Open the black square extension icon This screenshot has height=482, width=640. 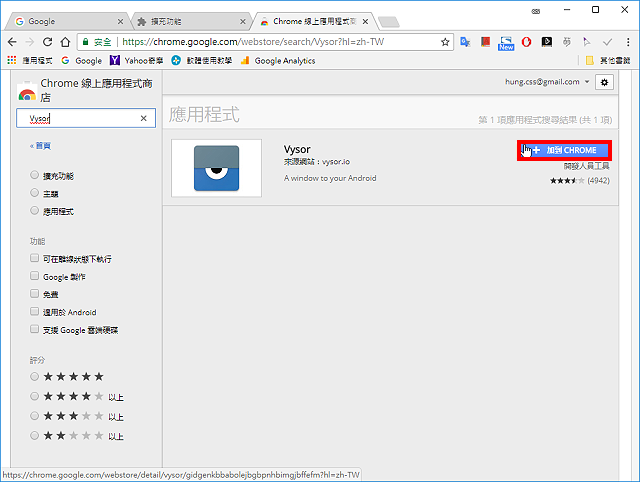coord(547,42)
